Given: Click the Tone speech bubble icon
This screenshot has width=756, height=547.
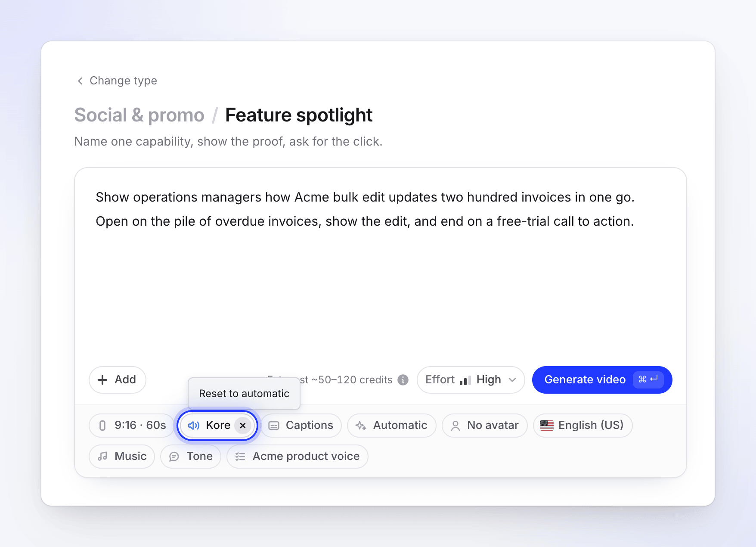Looking at the screenshot, I should coord(174,457).
